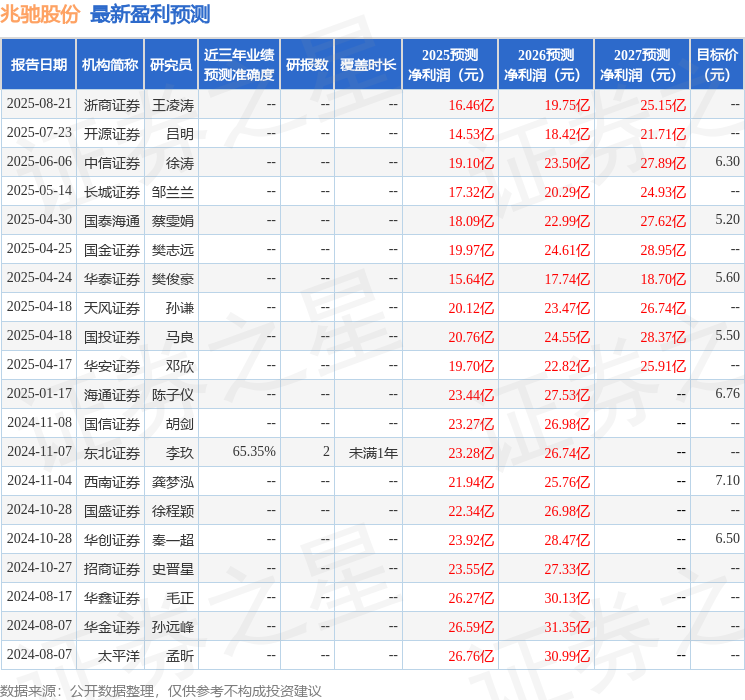745x700 pixels.
Task: Select the date cell 2025-06-06
Action: (x=39, y=162)
